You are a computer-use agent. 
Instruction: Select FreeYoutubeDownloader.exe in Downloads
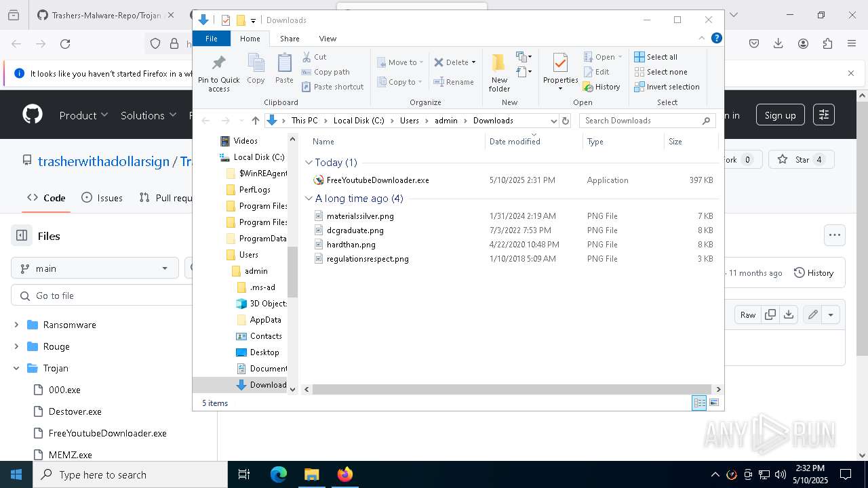coord(377,180)
